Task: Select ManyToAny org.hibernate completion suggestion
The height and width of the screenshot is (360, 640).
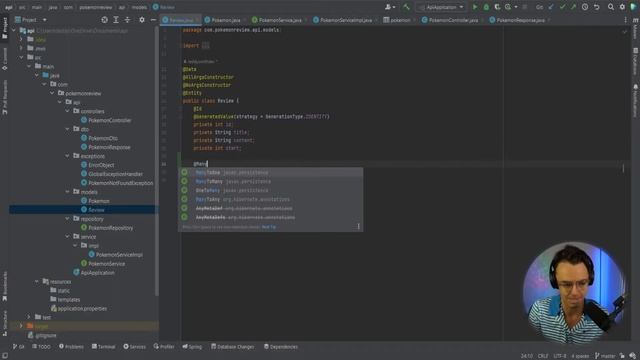Action: click(x=270, y=200)
